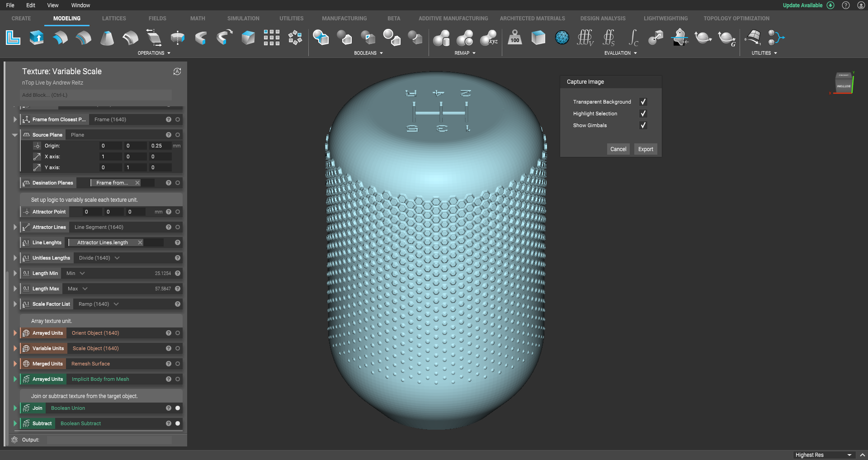This screenshot has height=460, width=868.
Task: Click Cancel in Capture Image dialog
Action: (618, 149)
